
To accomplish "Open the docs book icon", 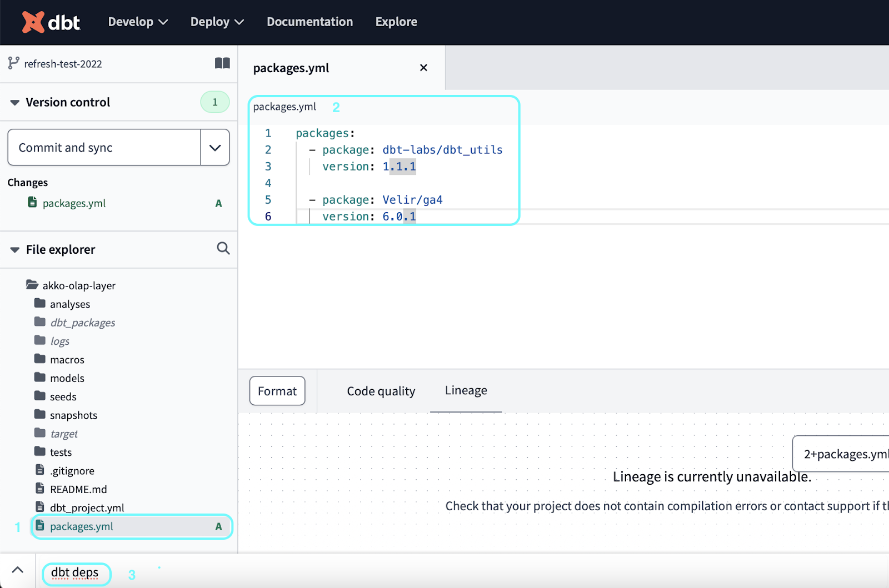I will point(222,63).
